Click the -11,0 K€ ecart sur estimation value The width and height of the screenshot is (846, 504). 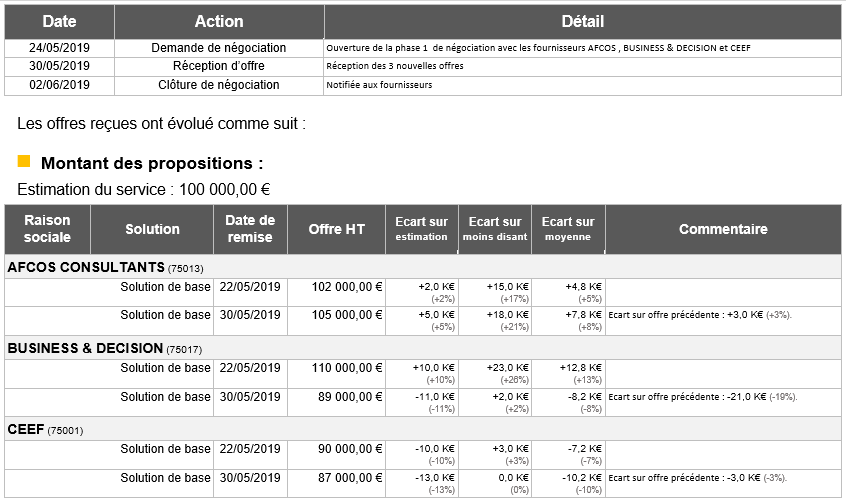pyautogui.click(x=435, y=397)
